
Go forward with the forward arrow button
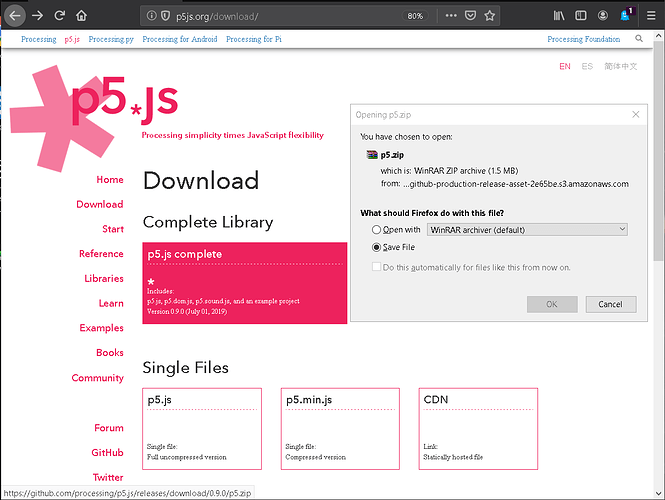click(x=38, y=16)
